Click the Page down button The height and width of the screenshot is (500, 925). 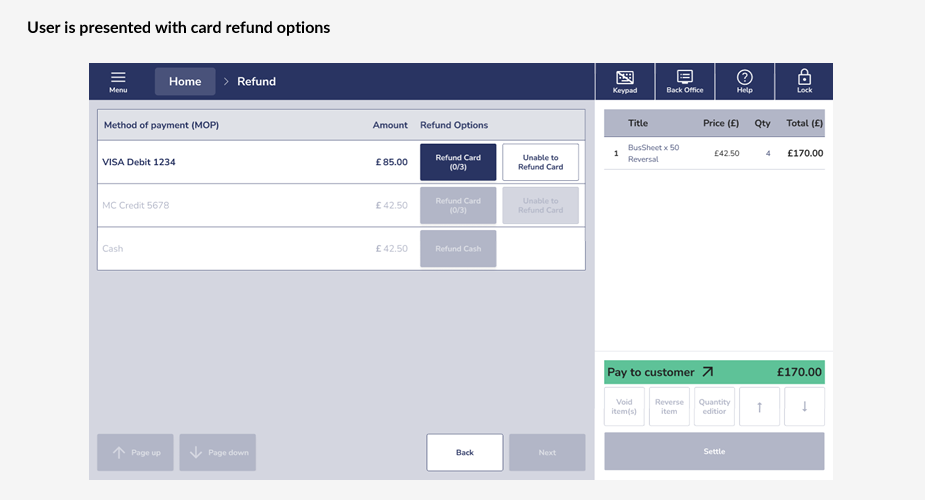pos(218,452)
